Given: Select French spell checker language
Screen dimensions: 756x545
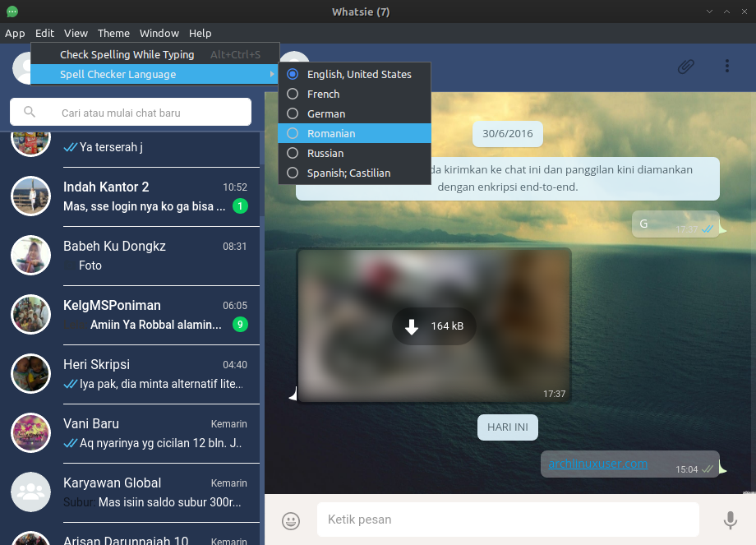Looking at the screenshot, I should [354, 94].
